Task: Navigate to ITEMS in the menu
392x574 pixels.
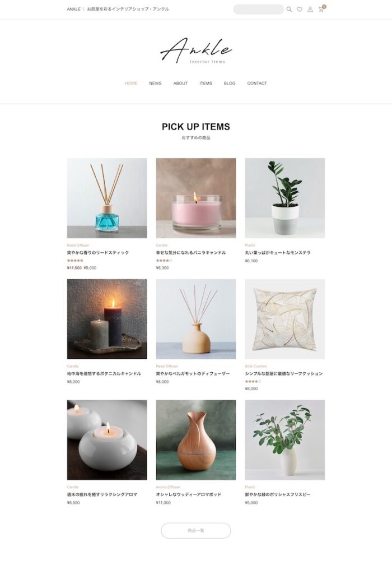Action: (206, 84)
